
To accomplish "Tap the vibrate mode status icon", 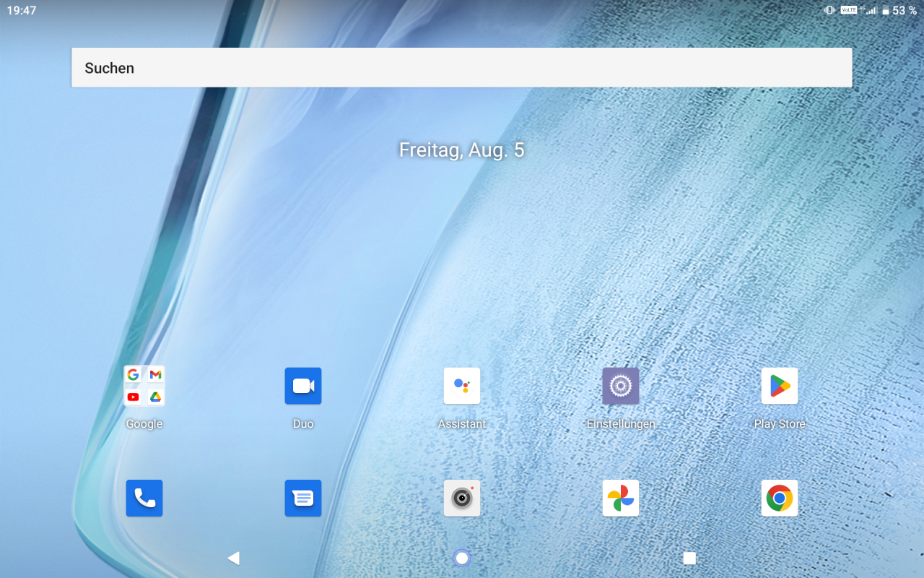I will pos(829,10).
